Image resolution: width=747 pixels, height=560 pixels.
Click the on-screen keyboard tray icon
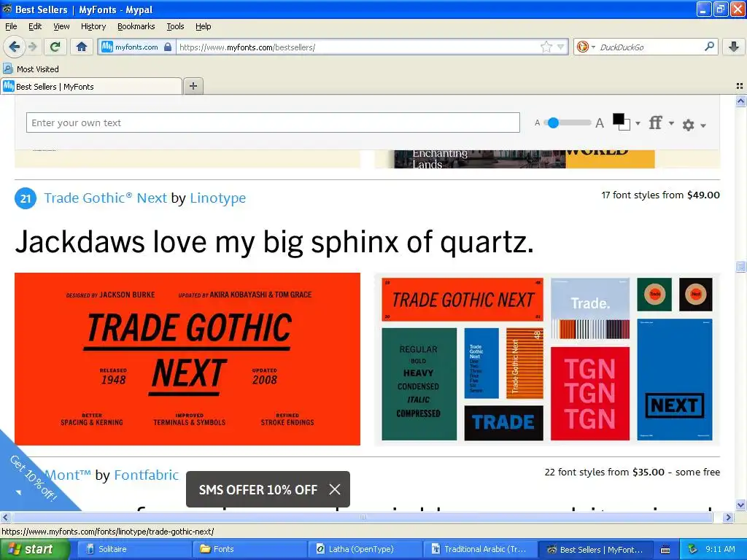(x=665, y=550)
